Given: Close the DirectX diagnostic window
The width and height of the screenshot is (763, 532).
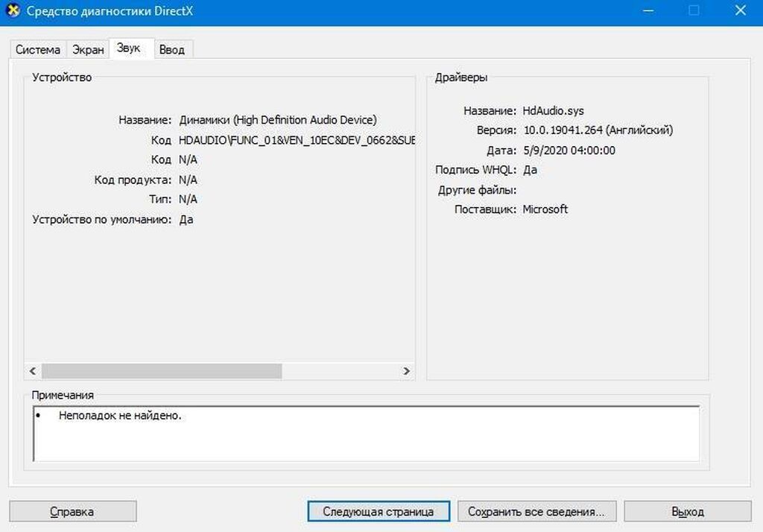Looking at the screenshot, I should pos(739,11).
